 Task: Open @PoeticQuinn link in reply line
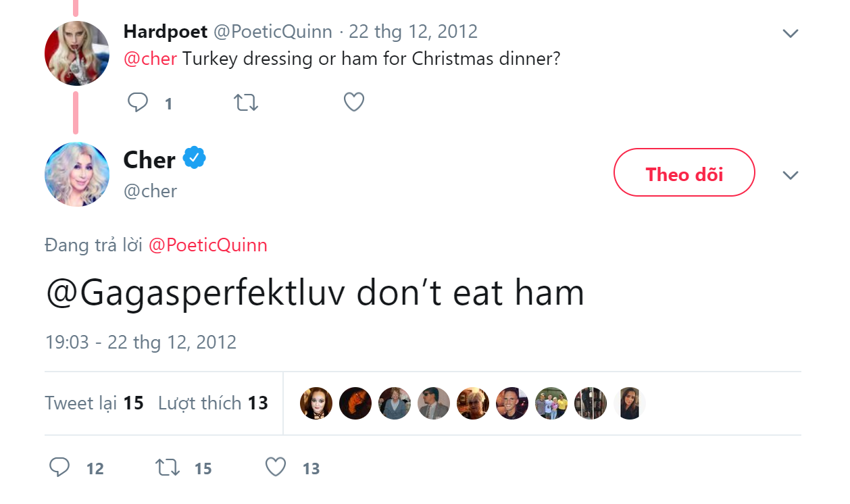(x=208, y=245)
